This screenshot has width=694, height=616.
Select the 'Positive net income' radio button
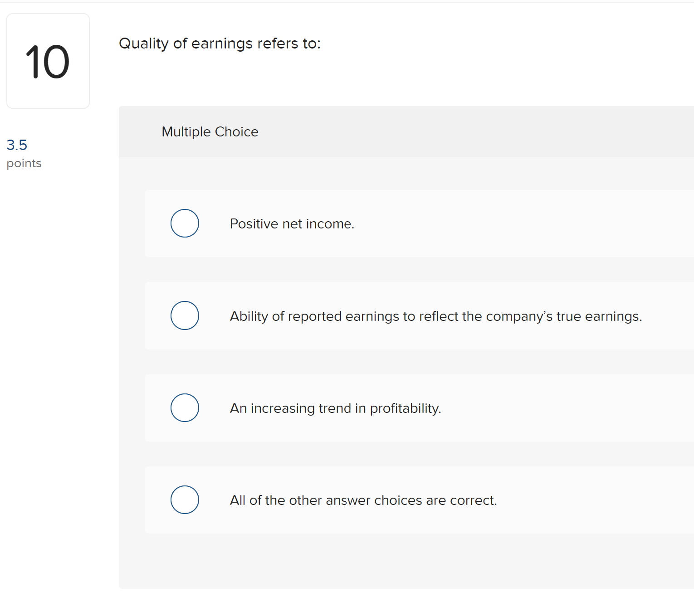pyautogui.click(x=185, y=223)
